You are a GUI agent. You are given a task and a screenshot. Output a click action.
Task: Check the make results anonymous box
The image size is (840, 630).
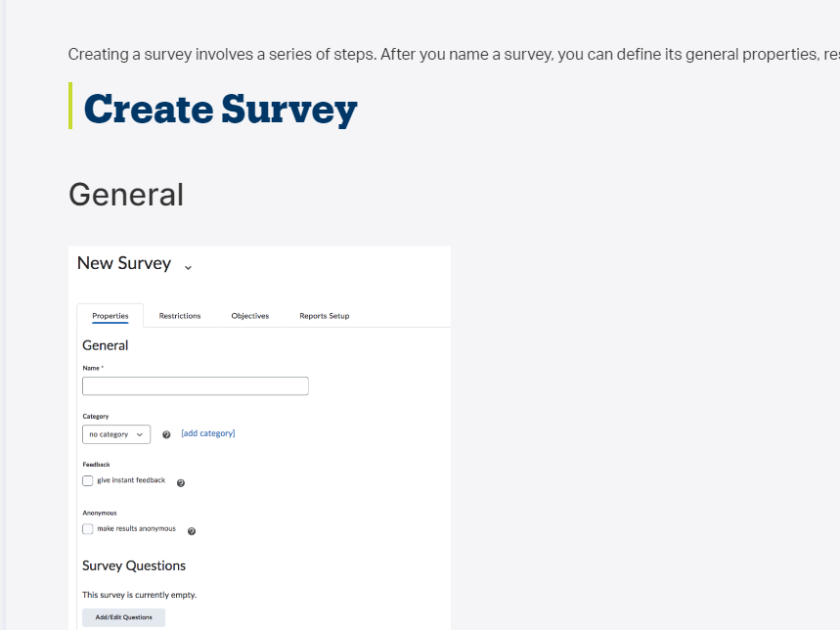[x=88, y=528]
